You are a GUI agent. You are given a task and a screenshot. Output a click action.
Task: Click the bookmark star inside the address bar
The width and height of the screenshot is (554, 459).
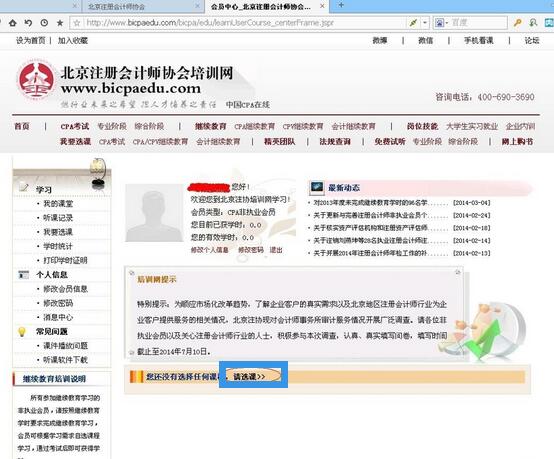[77, 23]
